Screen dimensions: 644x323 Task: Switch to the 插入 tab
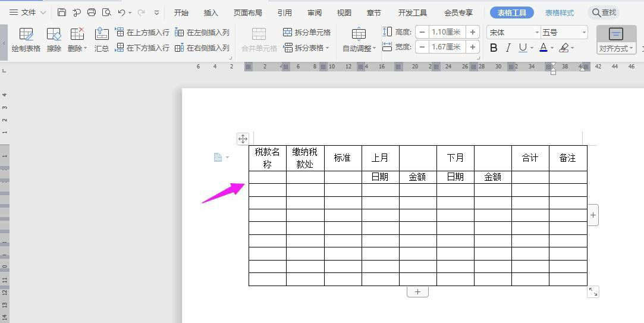click(x=211, y=12)
